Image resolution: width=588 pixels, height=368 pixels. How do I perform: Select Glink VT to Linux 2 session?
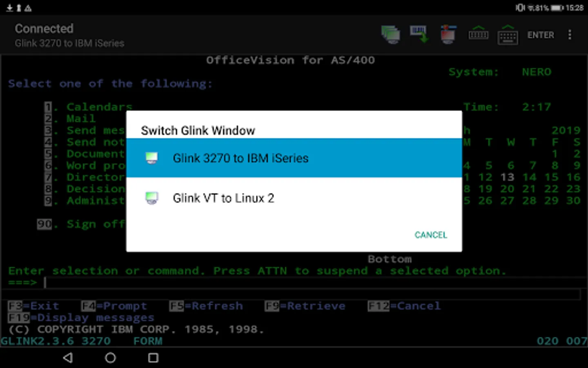(294, 198)
